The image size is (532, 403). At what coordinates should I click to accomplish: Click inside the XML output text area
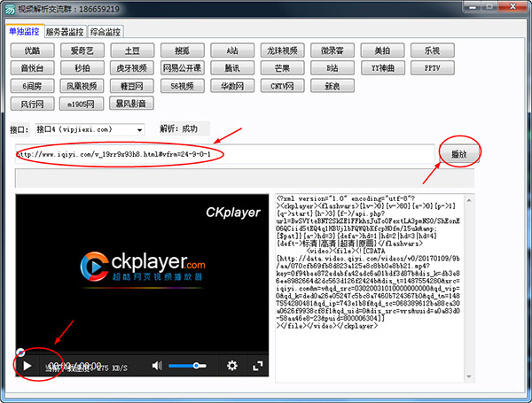tap(370, 288)
